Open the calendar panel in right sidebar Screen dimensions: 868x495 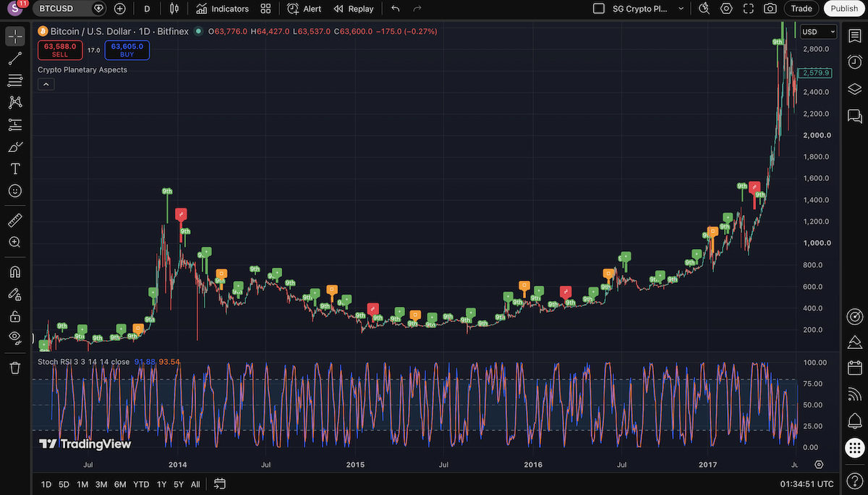[x=854, y=368]
